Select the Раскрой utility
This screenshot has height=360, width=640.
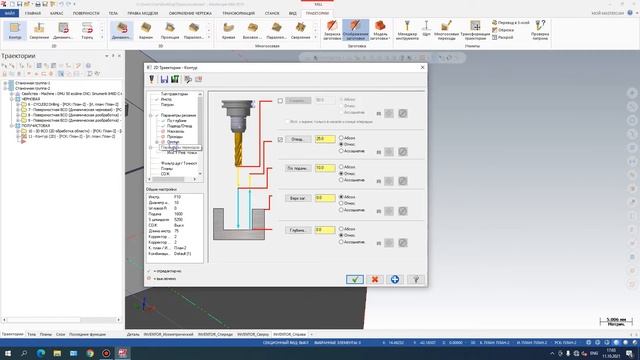pyautogui.click(x=502, y=38)
